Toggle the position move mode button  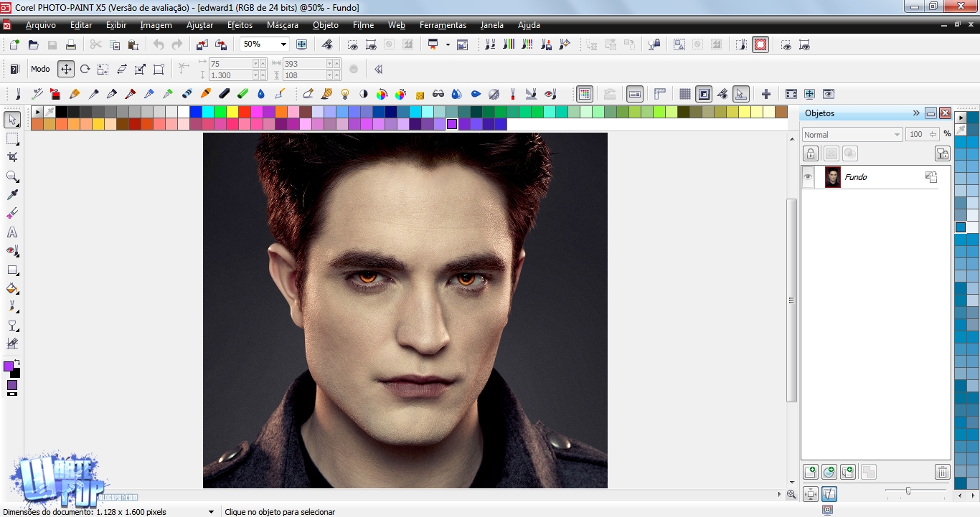pyautogui.click(x=66, y=70)
